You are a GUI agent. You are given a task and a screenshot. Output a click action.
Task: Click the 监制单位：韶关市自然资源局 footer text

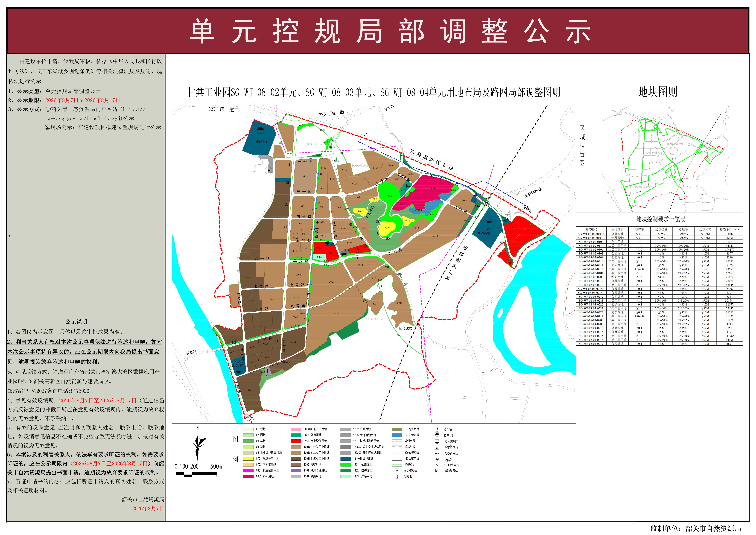tap(696, 528)
